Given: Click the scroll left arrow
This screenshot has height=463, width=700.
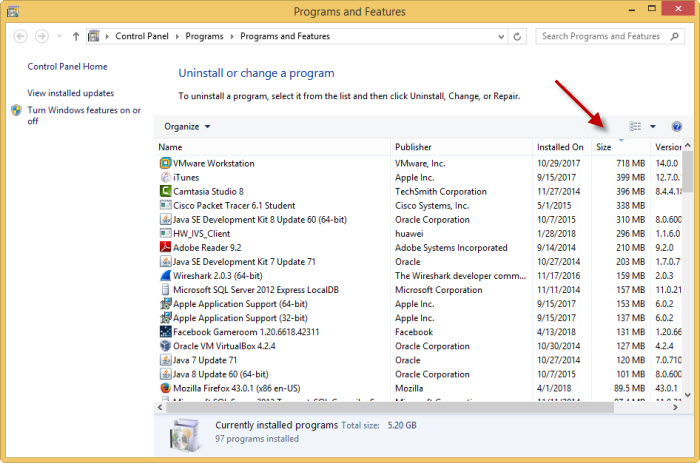Looking at the screenshot, I should [x=160, y=407].
